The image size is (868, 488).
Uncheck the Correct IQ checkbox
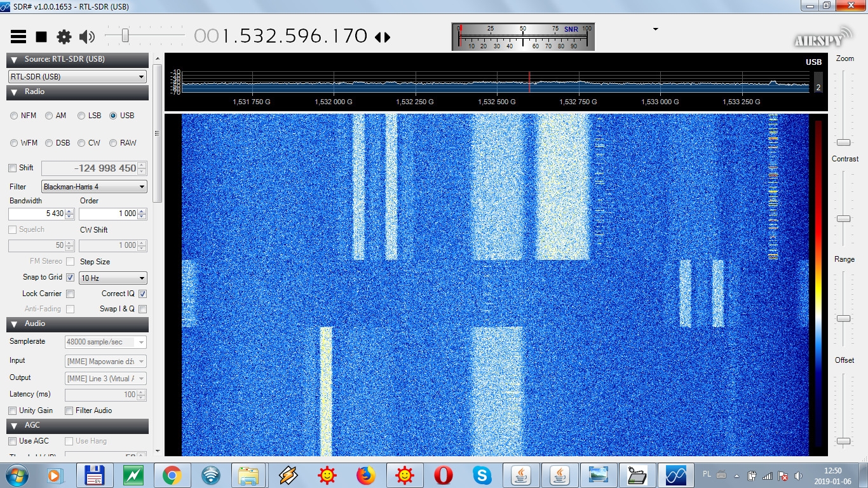142,294
